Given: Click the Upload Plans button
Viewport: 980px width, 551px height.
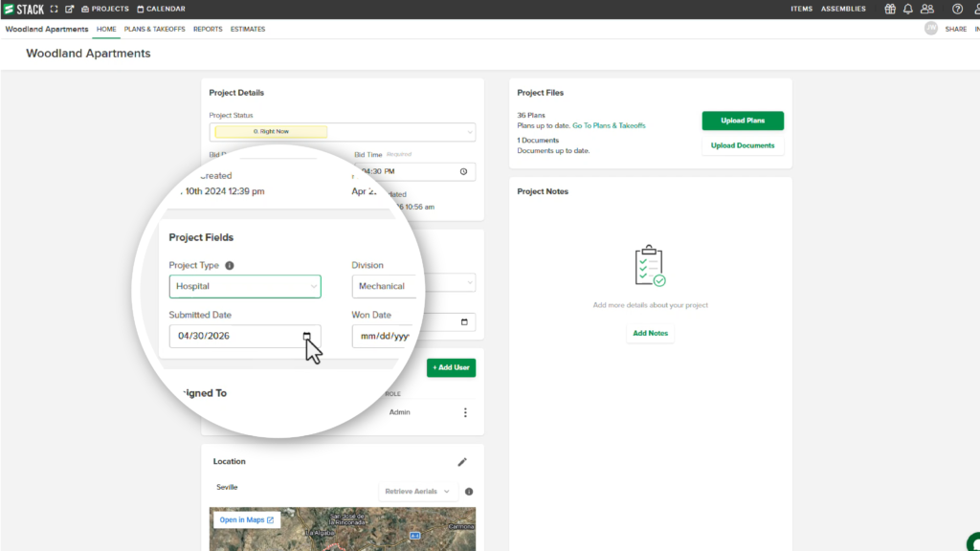Looking at the screenshot, I should (x=743, y=121).
